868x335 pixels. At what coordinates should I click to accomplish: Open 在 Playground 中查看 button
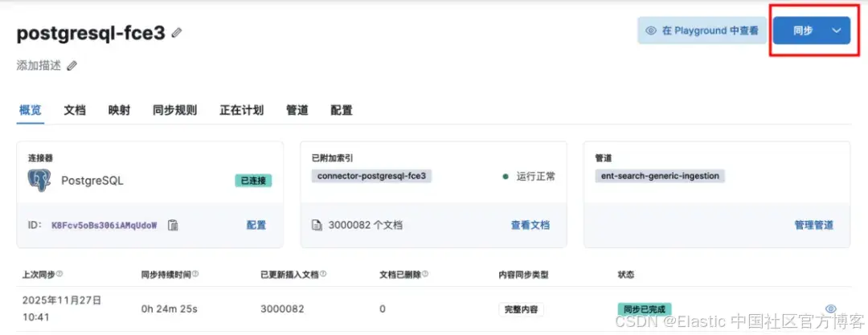pyautogui.click(x=702, y=31)
